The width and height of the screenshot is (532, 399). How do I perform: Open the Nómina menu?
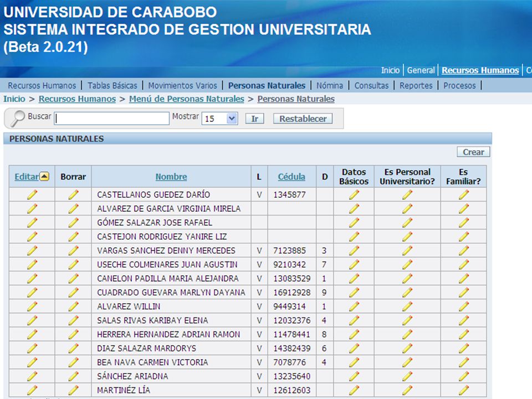point(329,85)
